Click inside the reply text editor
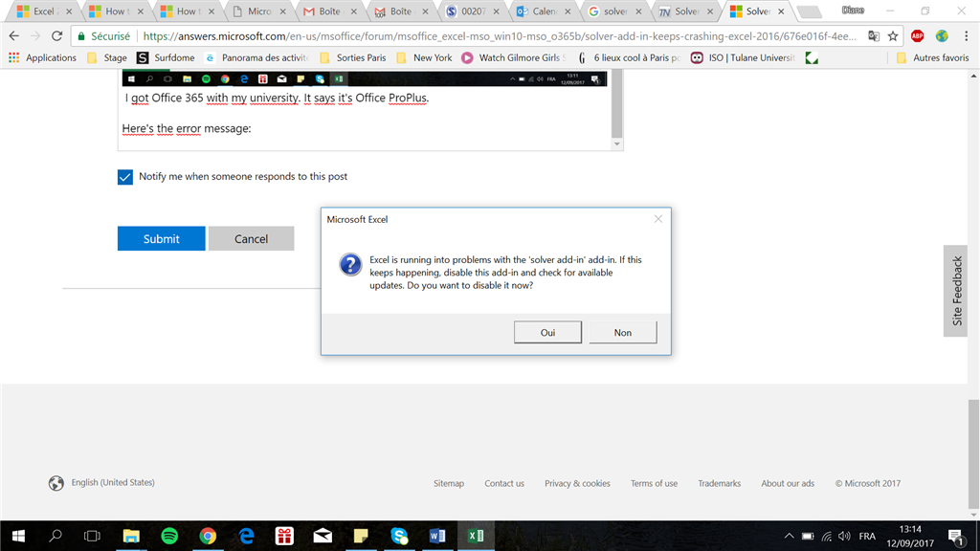Screen dimensions: 980x551 [x=365, y=110]
